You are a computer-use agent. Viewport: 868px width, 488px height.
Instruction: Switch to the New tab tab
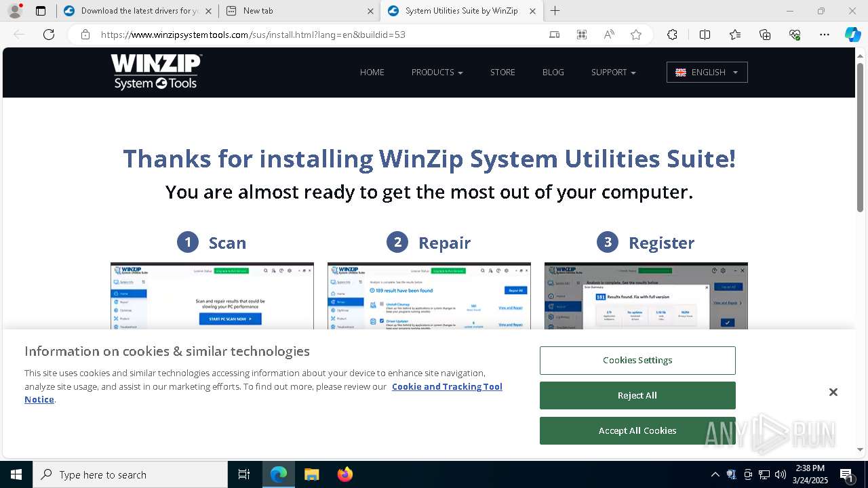300,11
